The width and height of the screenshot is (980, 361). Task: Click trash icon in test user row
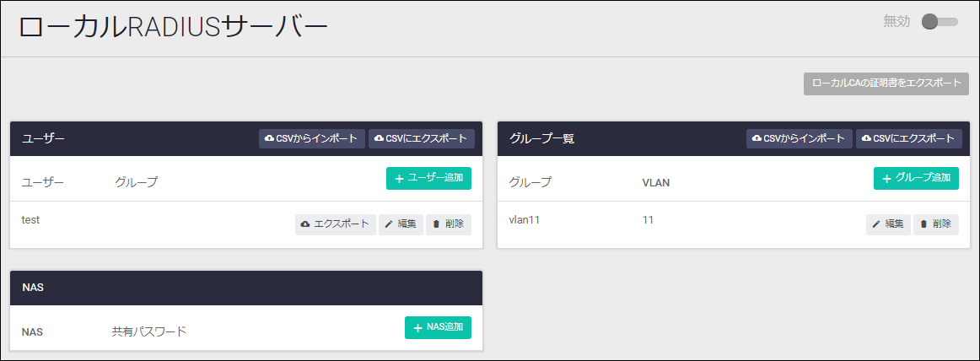click(x=436, y=224)
